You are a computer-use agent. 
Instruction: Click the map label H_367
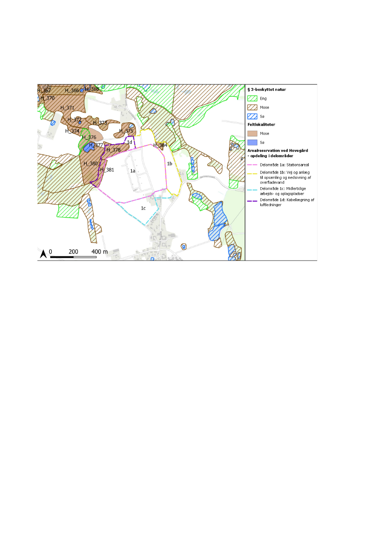[44, 91]
